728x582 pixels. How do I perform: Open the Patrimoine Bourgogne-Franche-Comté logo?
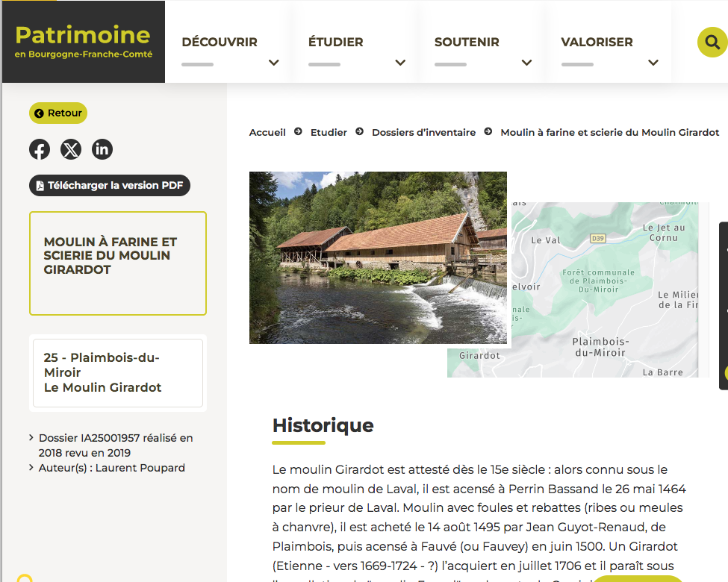tap(84, 42)
